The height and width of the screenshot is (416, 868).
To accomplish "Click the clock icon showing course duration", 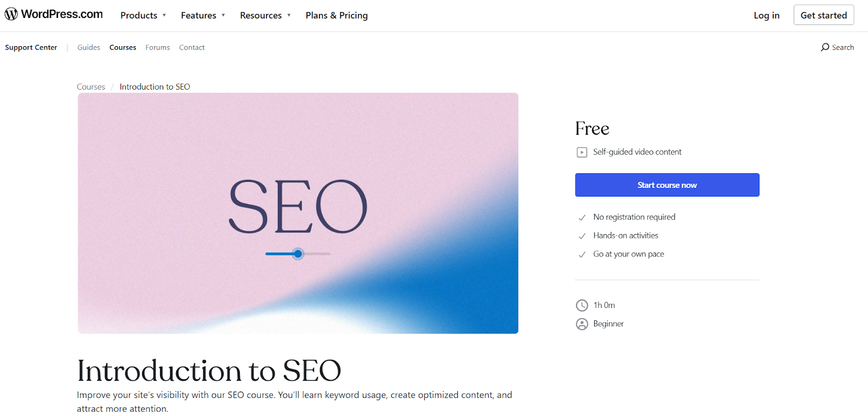I will coord(582,305).
